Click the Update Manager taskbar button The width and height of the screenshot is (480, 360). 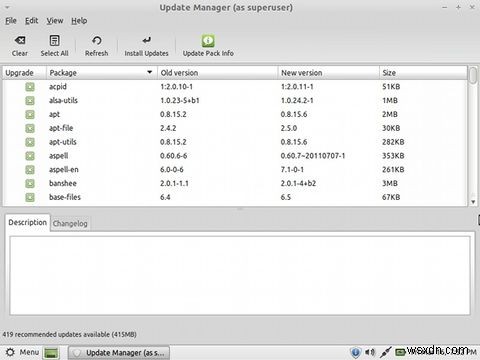coord(119,353)
